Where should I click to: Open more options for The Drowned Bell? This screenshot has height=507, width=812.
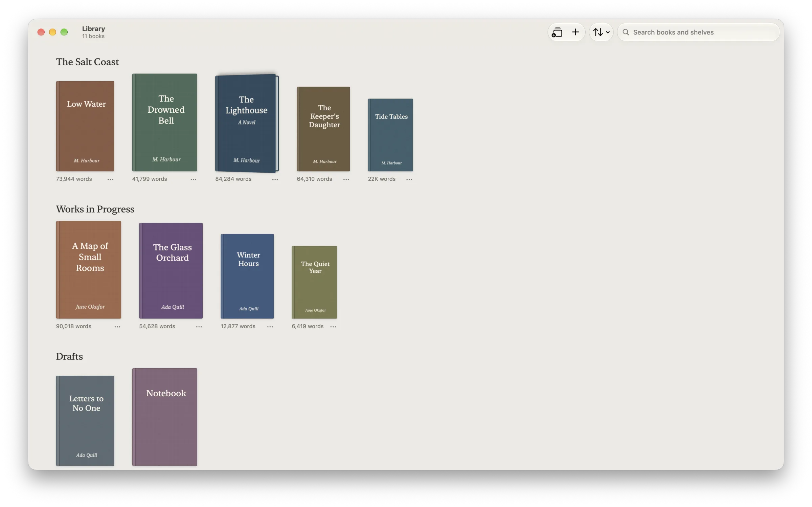tap(193, 179)
